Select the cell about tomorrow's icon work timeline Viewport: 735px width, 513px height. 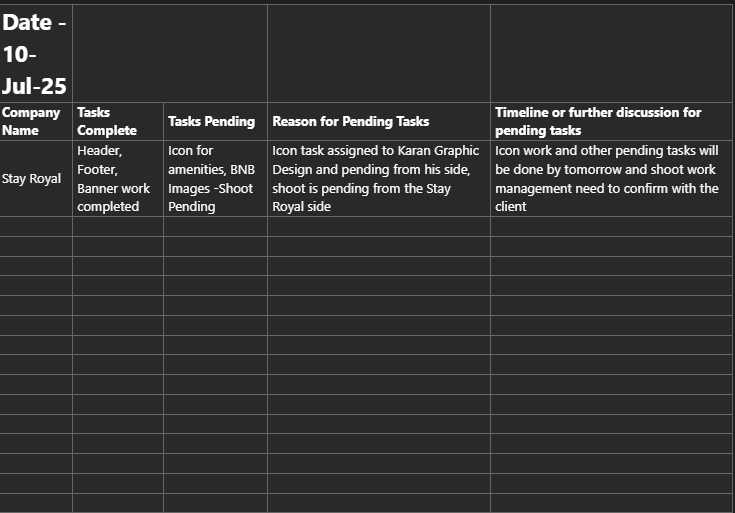click(611, 179)
